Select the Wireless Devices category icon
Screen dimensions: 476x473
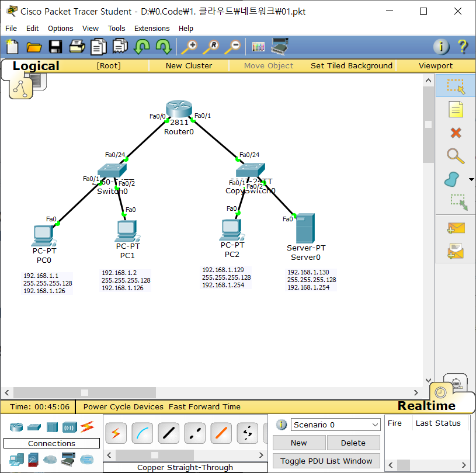click(x=70, y=427)
